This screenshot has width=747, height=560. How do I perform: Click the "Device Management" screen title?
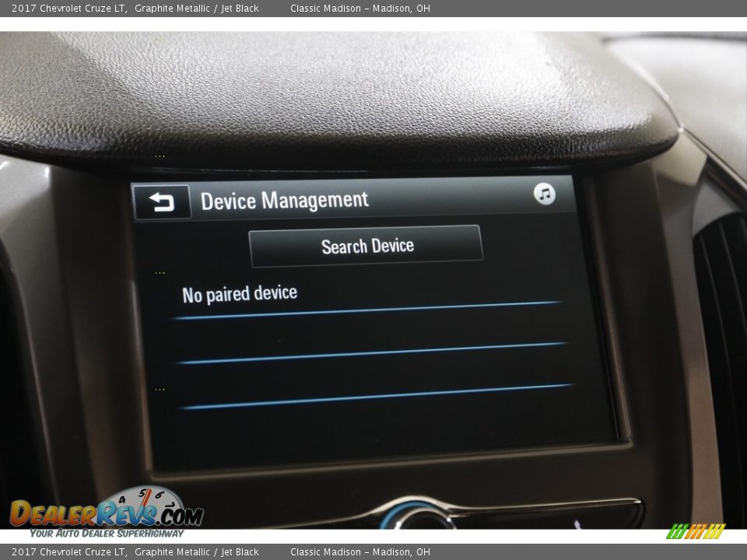(x=285, y=201)
